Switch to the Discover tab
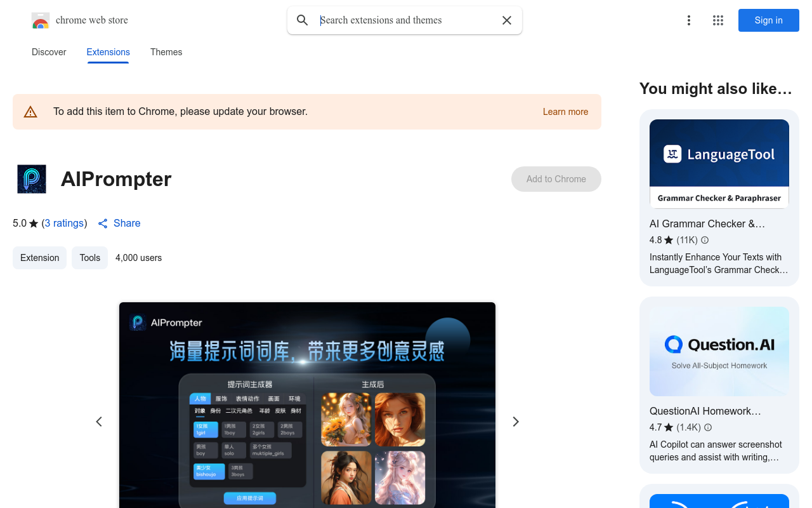The width and height of the screenshot is (812, 508). pyautogui.click(x=49, y=52)
